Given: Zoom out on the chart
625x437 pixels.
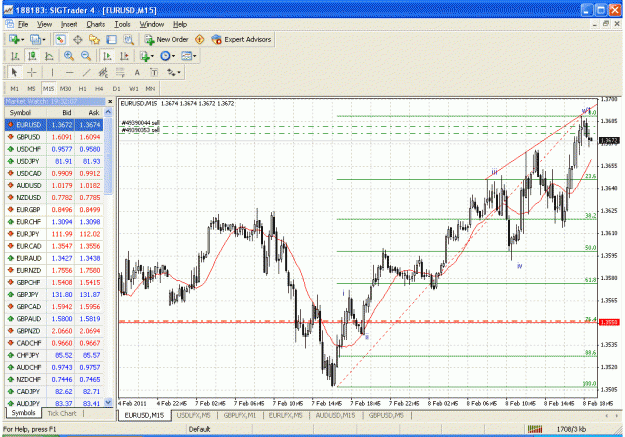Looking at the screenshot, I should pyautogui.click(x=86, y=56).
